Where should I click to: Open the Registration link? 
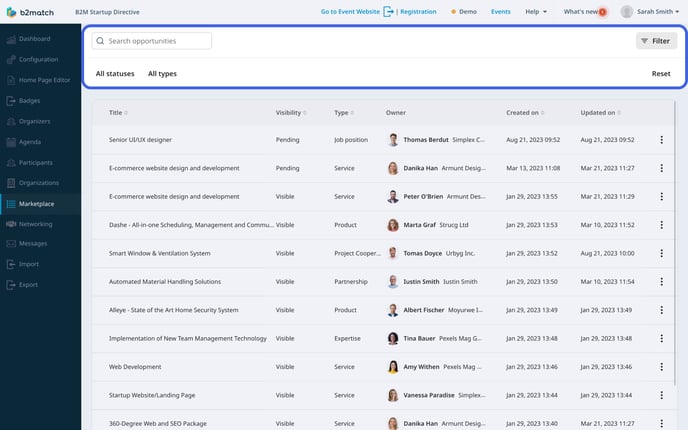pyautogui.click(x=418, y=12)
